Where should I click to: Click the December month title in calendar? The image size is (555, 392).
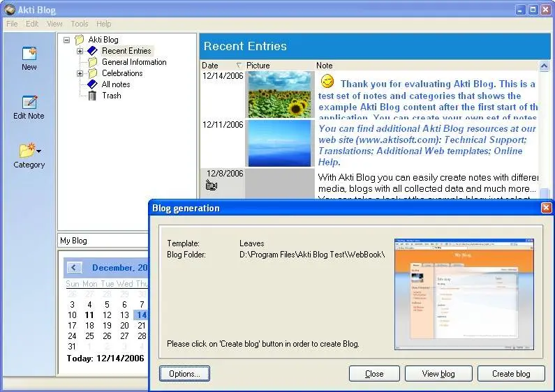tap(120, 268)
